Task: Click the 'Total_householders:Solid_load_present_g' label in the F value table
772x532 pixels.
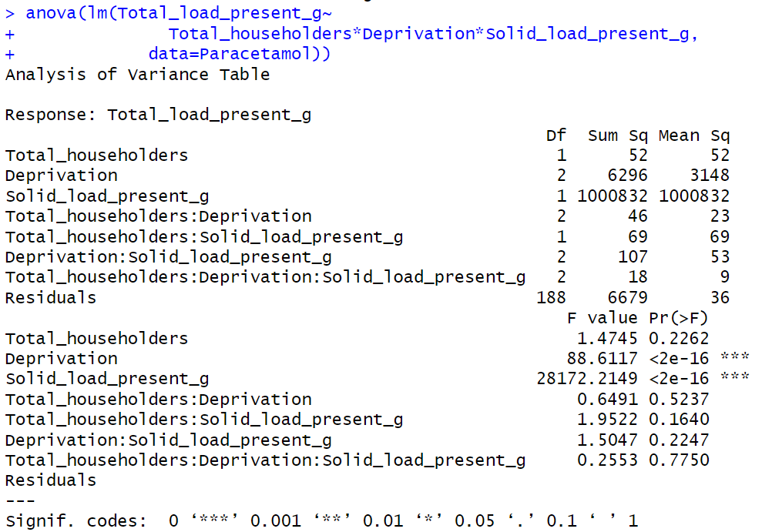Action: (204, 420)
